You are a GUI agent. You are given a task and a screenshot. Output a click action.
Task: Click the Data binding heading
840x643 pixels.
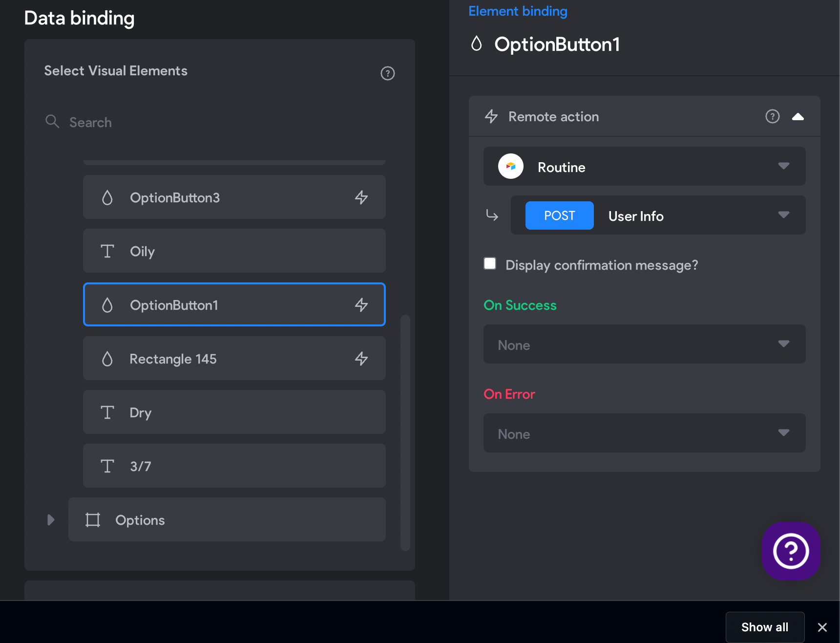click(79, 19)
